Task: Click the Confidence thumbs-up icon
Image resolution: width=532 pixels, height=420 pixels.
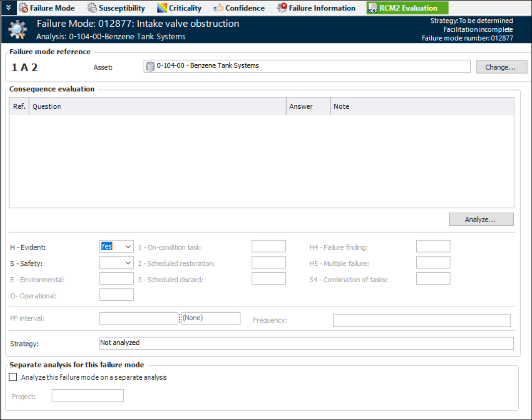Action: pos(219,8)
